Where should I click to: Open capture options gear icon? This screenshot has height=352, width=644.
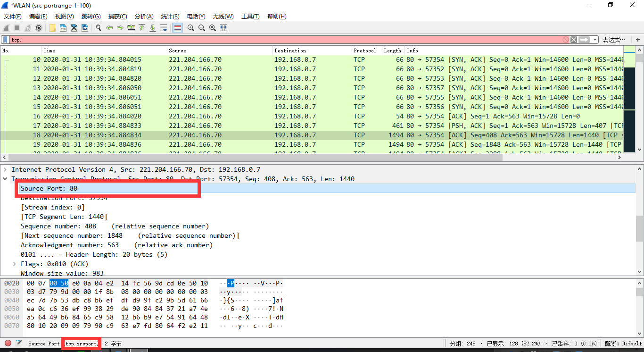click(39, 28)
